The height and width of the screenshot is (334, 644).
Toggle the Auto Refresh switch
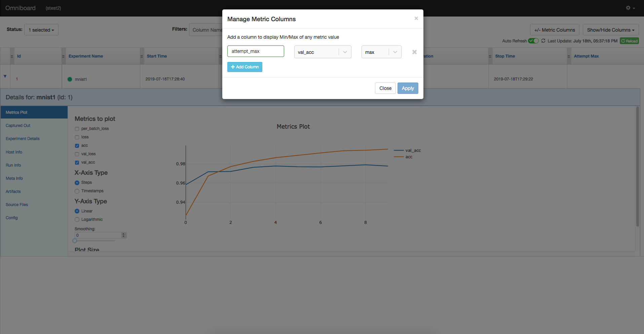[x=533, y=41]
